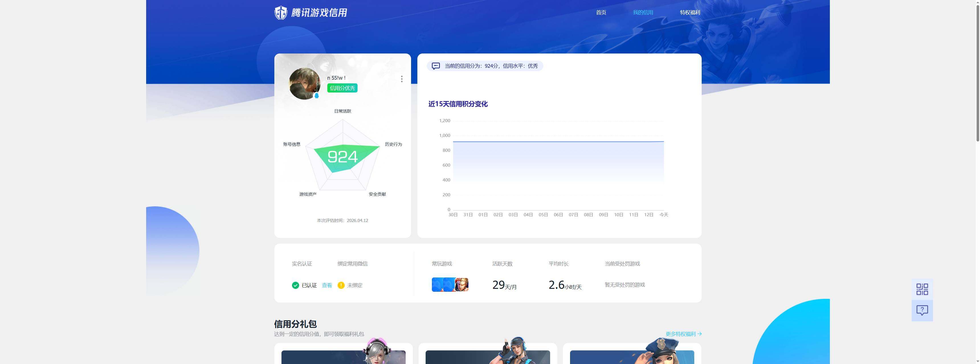The width and height of the screenshot is (980, 364).
Task: Open the QR code floating button
Action: pos(922,289)
